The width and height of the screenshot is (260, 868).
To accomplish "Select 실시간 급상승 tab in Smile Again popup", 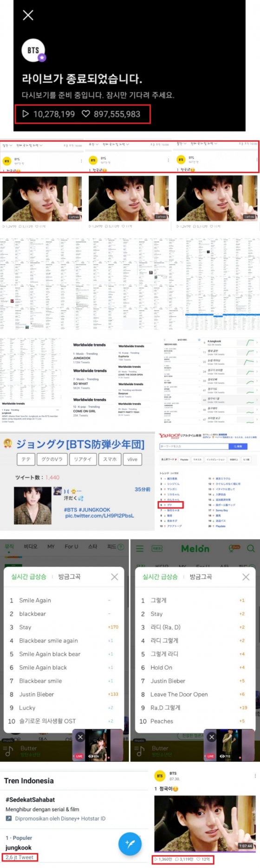I will (x=29, y=577).
